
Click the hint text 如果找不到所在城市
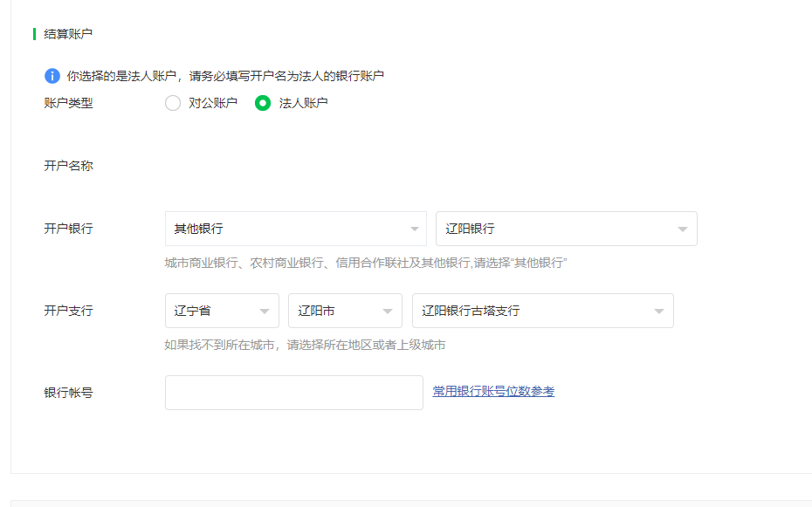coord(305,345)
